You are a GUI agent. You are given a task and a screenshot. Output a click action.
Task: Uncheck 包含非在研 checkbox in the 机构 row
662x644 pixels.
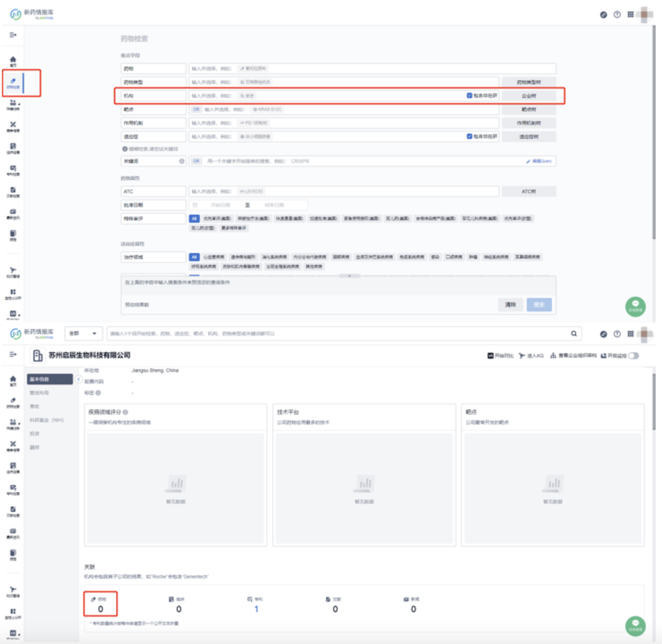469,96
